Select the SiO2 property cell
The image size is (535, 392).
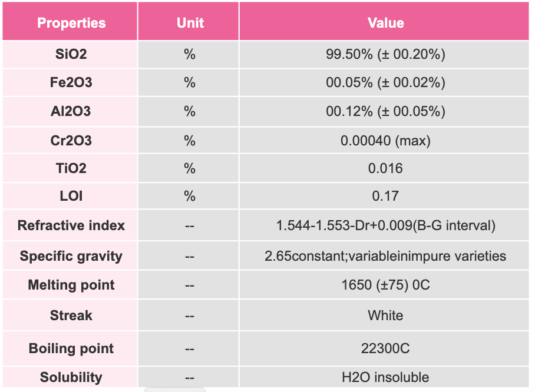pos(71,55)
